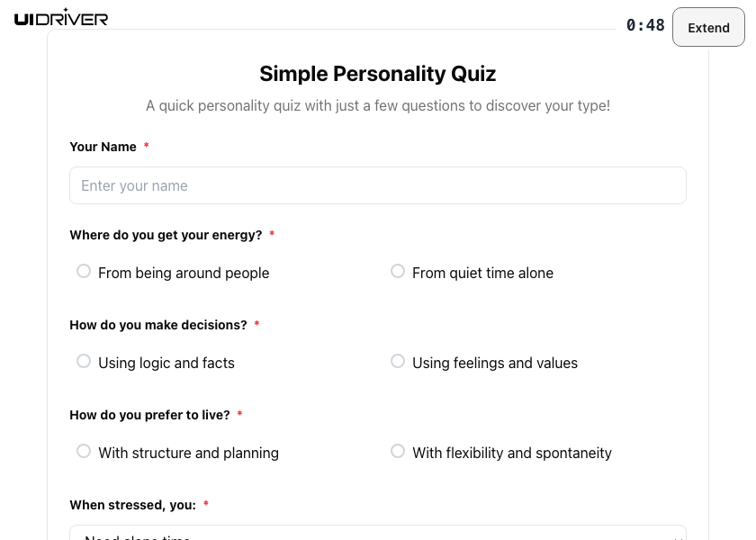756x540 pixels.
Task: Click the "How do you make decisions?" label
Action: point(158,325)
